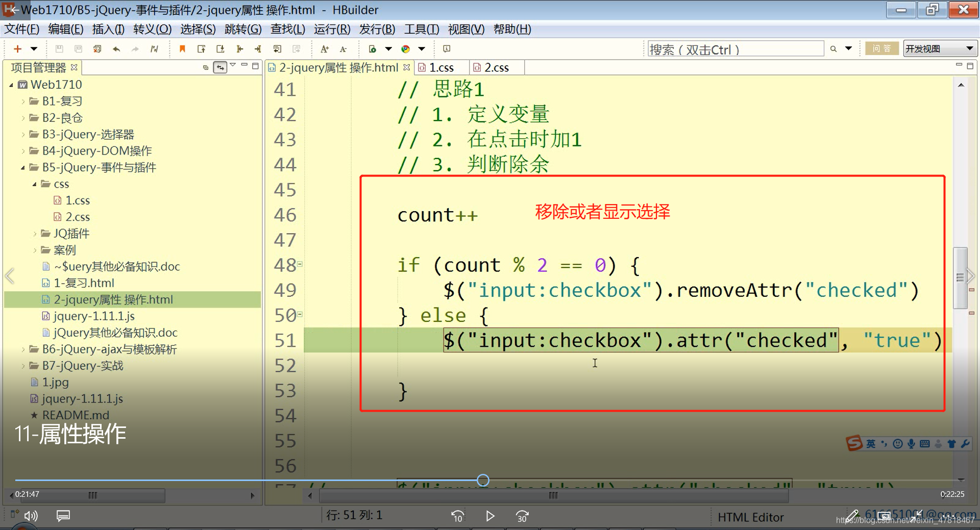Click the increase font size A+ icon
980x530 pixels.
(325, 49)
